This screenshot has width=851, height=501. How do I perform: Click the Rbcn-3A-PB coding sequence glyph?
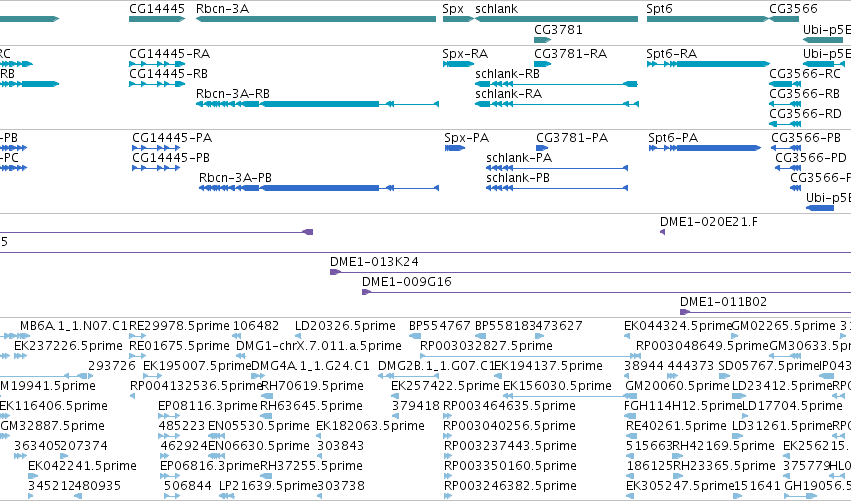(x=319, y=188)
